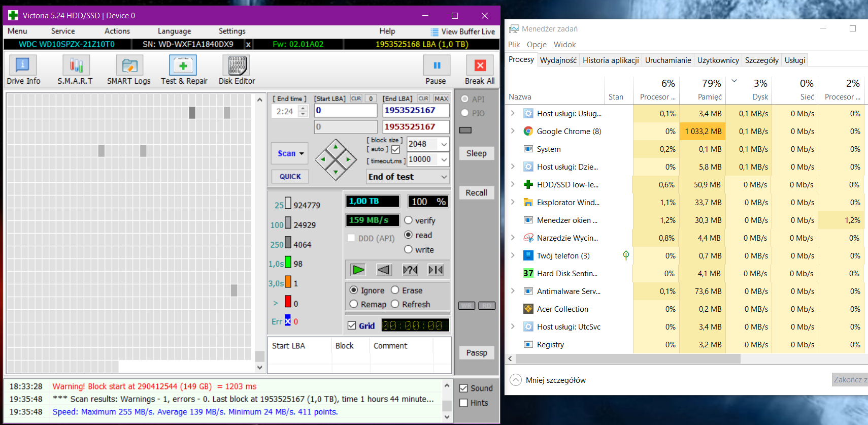The width and height of the screenshot is (868, 425).
Task: Pause the surface scan
Action: click(436, 70)
